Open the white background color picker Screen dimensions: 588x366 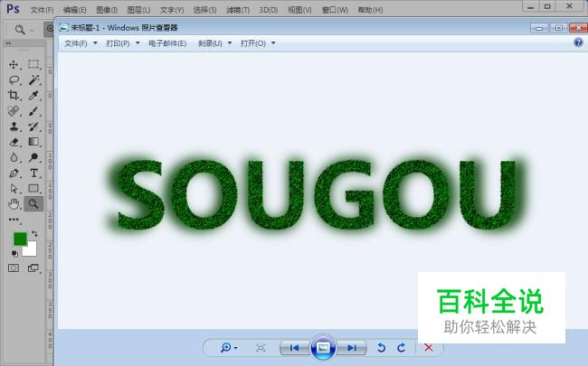coord(31,249)
